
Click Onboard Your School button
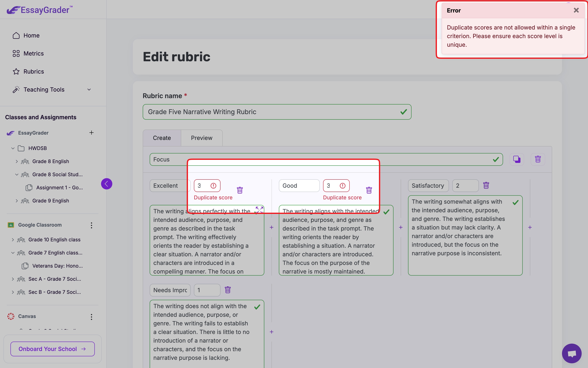coord(53,349)
